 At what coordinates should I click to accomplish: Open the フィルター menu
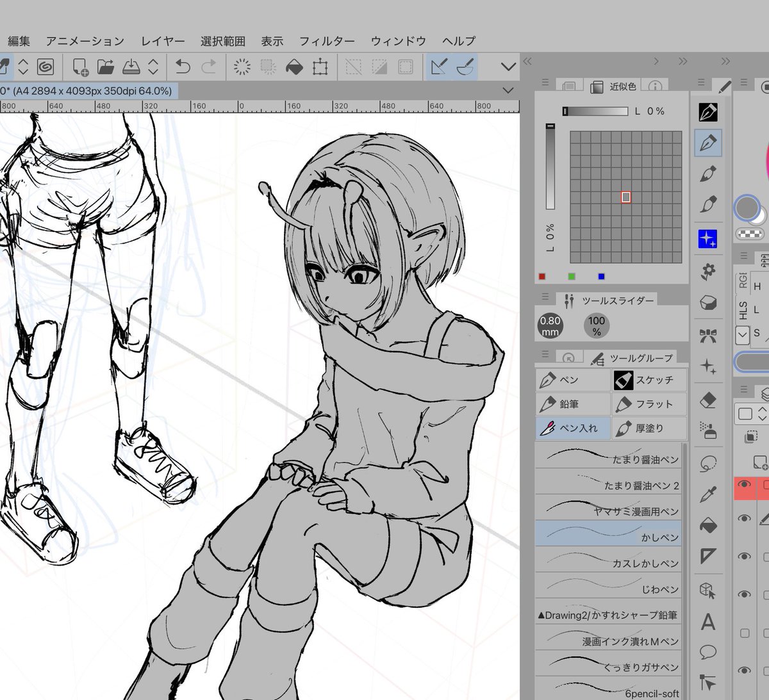[x=327, y=41]
